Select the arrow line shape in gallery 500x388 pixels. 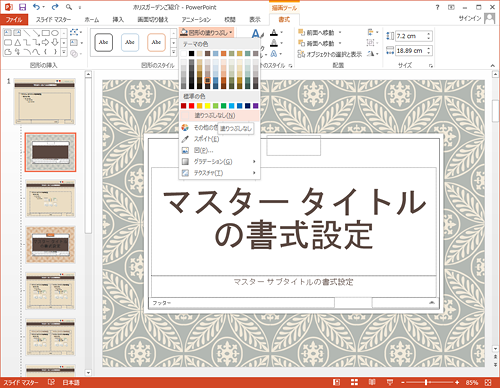pyautogui.click(x=36, y=33)
